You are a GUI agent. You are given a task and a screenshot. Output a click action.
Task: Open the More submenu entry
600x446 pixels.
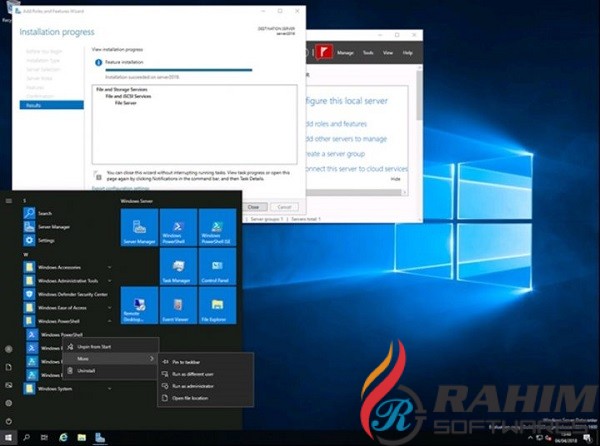[x=110, y=358]
